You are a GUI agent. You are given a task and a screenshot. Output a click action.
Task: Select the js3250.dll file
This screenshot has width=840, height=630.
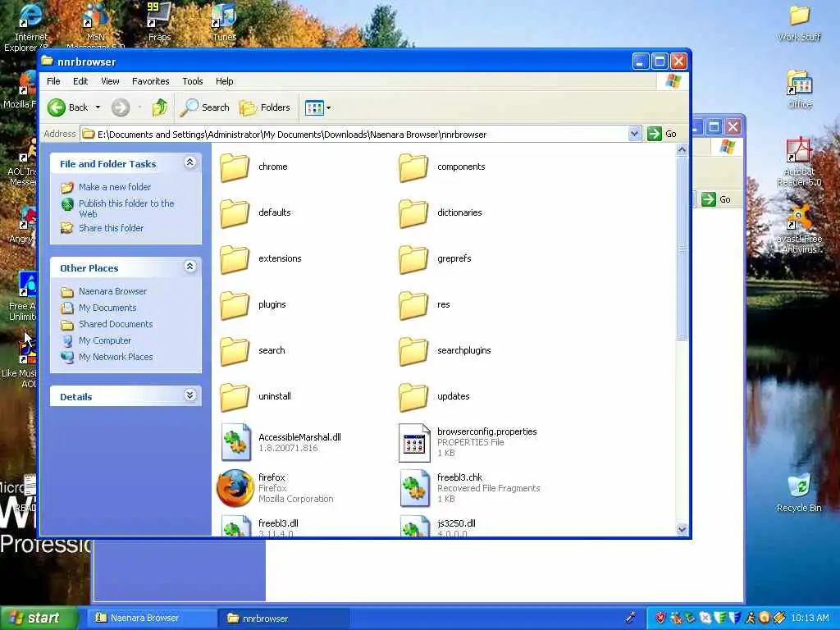pyautogui.click(x=438, y=526)
